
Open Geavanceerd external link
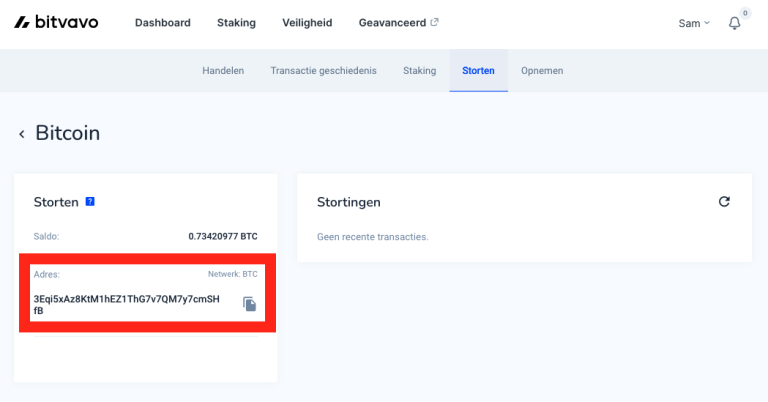click(398, 23)
